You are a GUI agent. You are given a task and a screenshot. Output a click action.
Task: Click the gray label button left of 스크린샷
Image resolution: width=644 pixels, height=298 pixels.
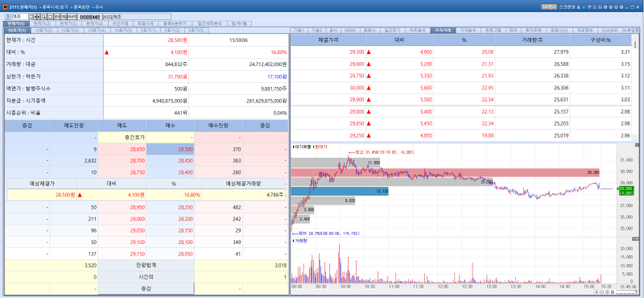click(549, 6)
